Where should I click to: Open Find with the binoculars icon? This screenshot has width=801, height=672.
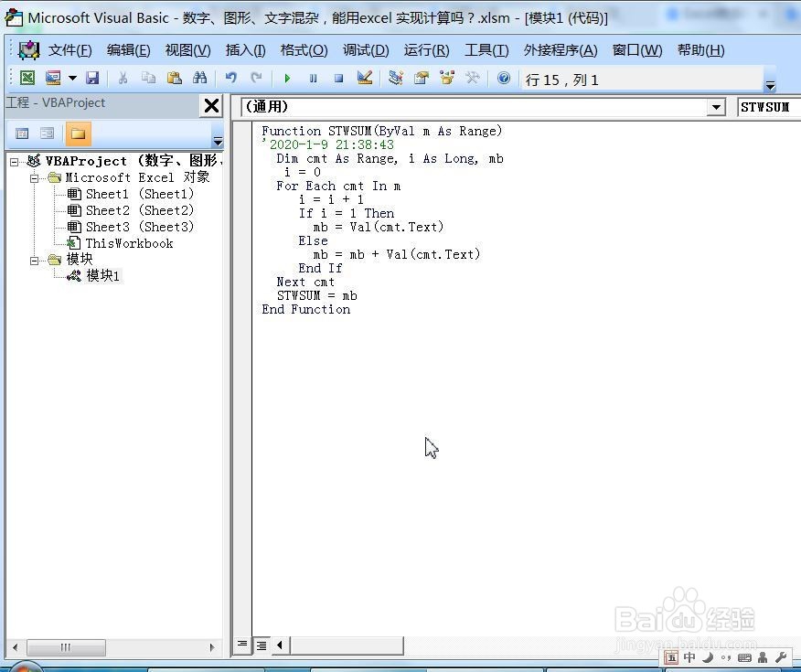[199, 78]
